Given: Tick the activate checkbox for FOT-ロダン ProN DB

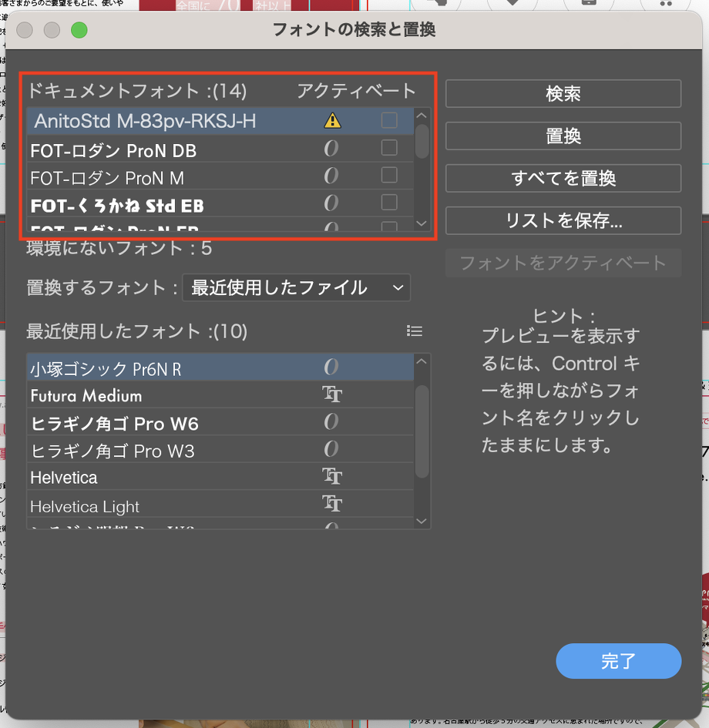Looking at the screenshot, I should click(x=389, y=148).
